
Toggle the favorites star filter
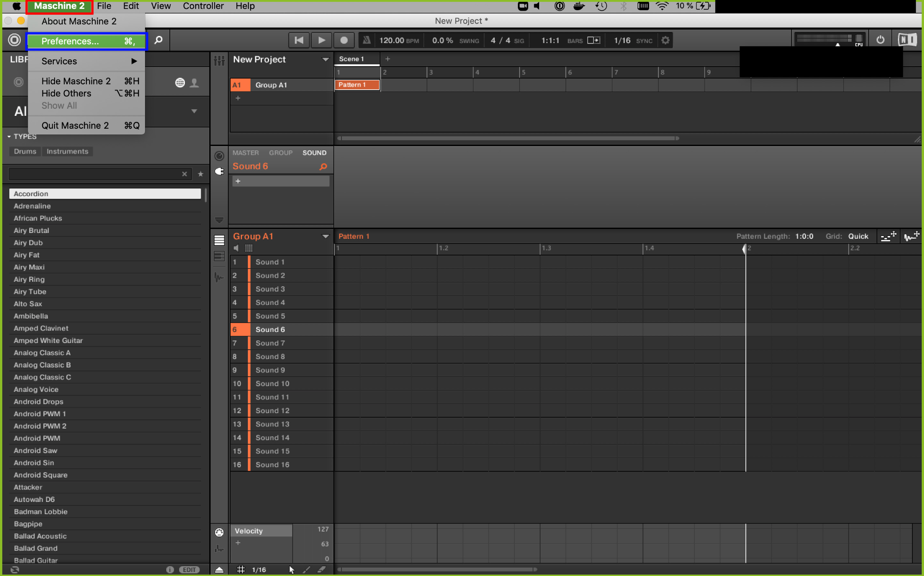point(200,174)
